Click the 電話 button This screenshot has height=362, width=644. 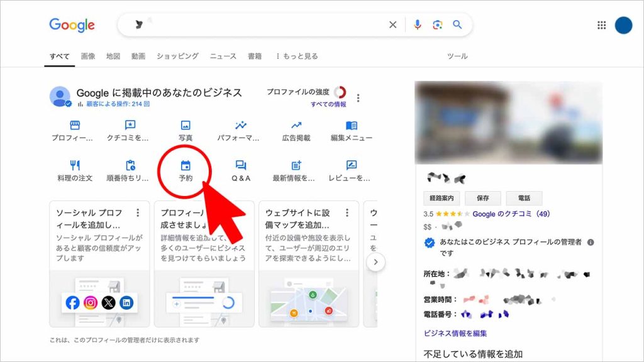click(x=524, y=198)
